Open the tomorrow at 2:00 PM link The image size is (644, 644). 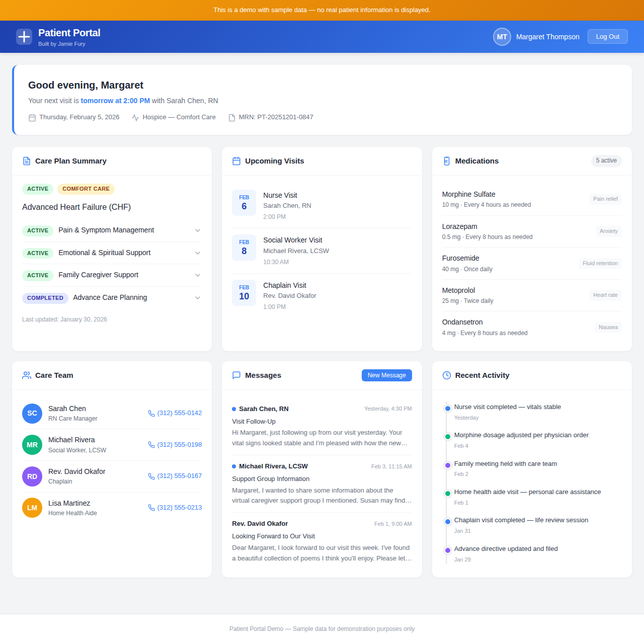[x=115, y=101]
